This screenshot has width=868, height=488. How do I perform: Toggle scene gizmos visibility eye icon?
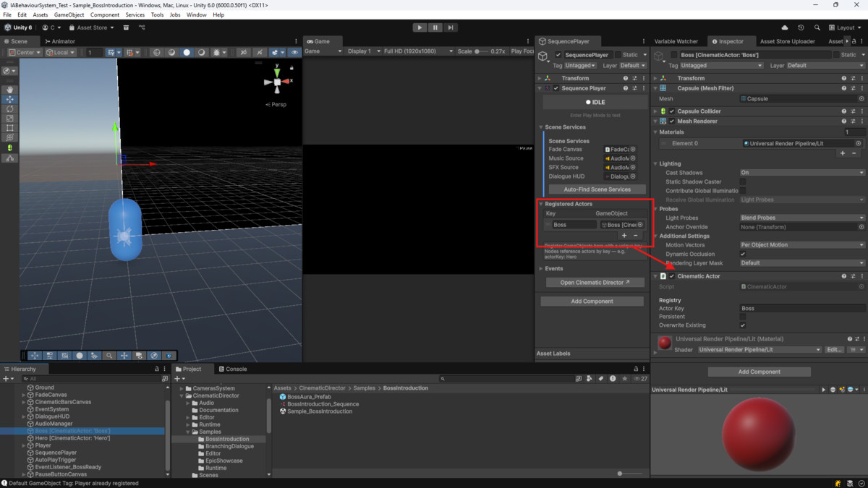pos(294,52)
